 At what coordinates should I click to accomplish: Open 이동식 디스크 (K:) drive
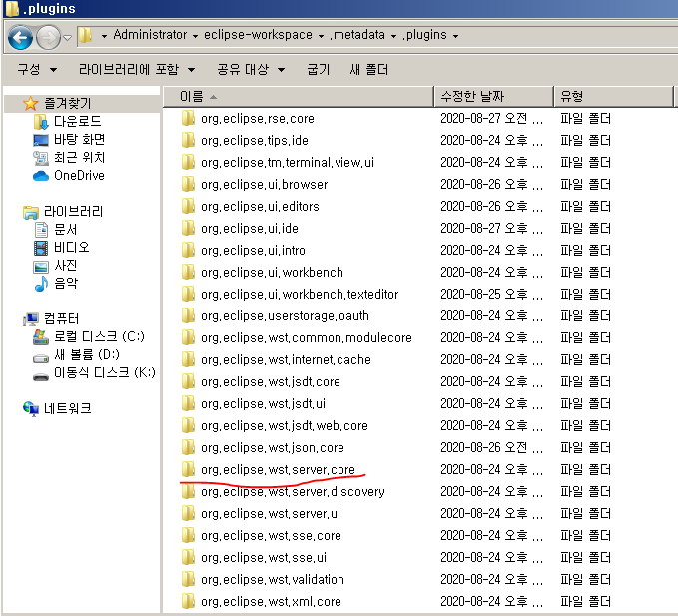pyautogui.click(x=104, y=372)
